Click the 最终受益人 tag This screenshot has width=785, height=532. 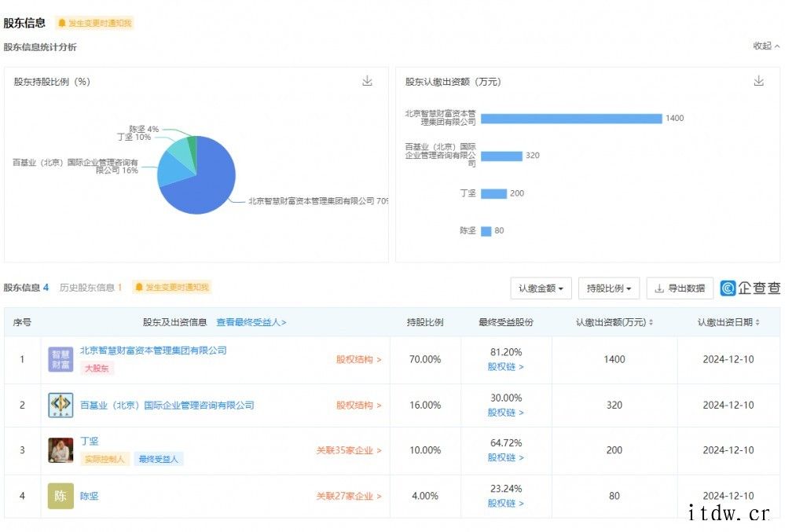[158, 459]
